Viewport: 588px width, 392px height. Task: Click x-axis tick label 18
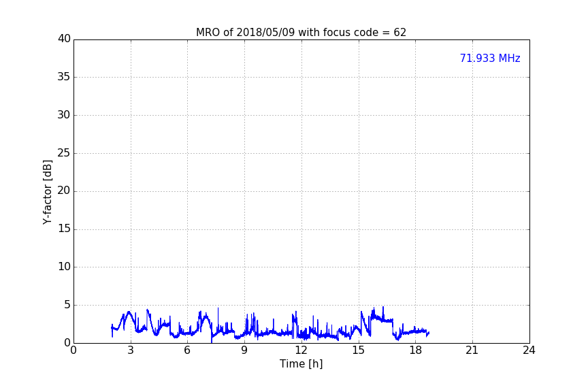coord(415,350)
